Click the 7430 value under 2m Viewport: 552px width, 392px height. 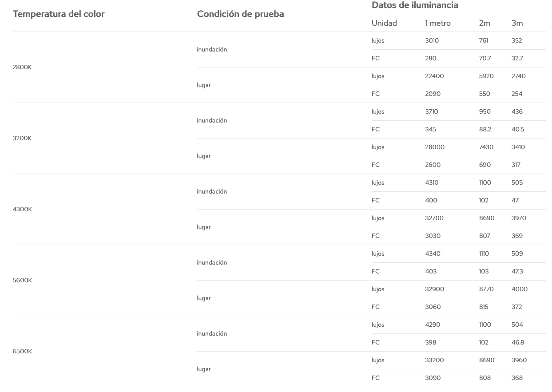pos(486,147)
